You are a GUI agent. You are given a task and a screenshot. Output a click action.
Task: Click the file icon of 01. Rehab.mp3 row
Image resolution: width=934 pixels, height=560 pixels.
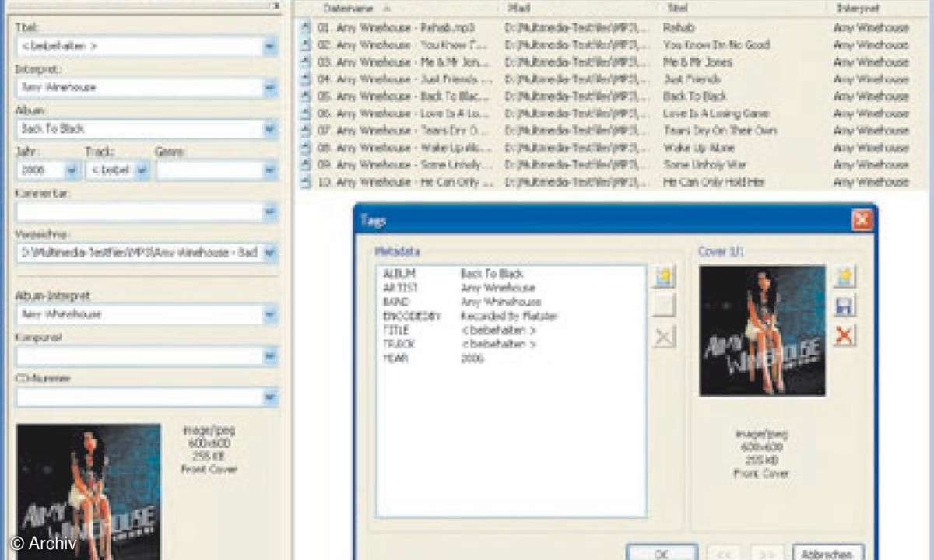[305, 28]
